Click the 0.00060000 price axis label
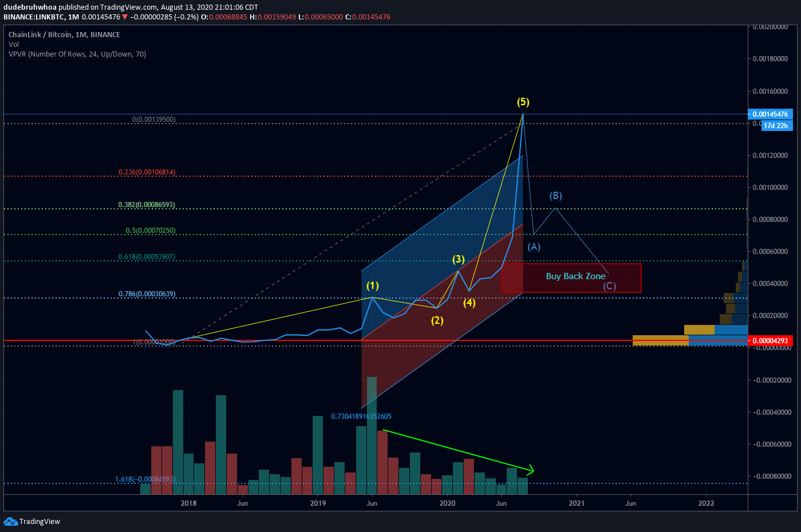The width and height of the screenshot is (801, 532). [x=770, y=252]
